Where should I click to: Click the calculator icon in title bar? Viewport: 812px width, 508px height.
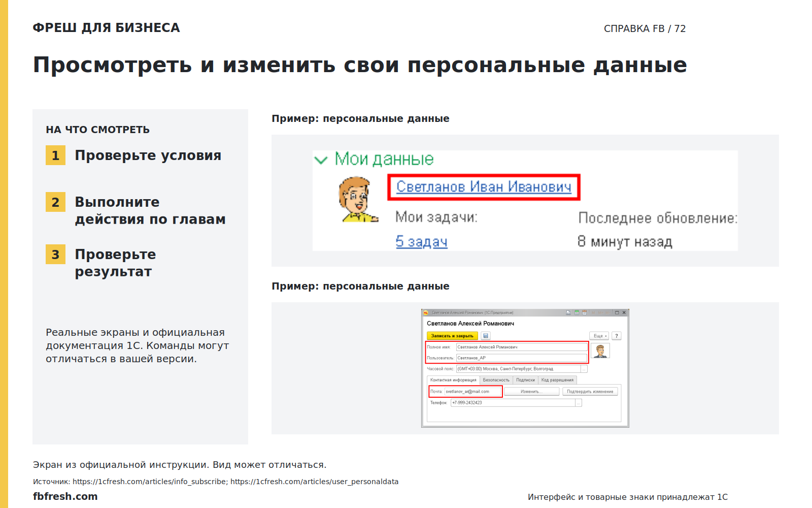coord(577,312)
